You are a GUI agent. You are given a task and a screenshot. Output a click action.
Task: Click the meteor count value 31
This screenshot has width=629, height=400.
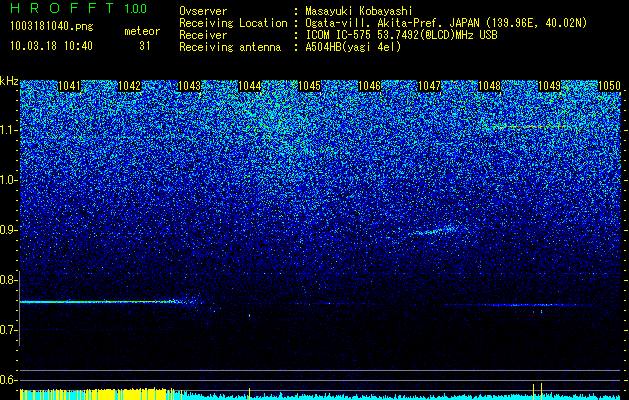tap(145, 46)
